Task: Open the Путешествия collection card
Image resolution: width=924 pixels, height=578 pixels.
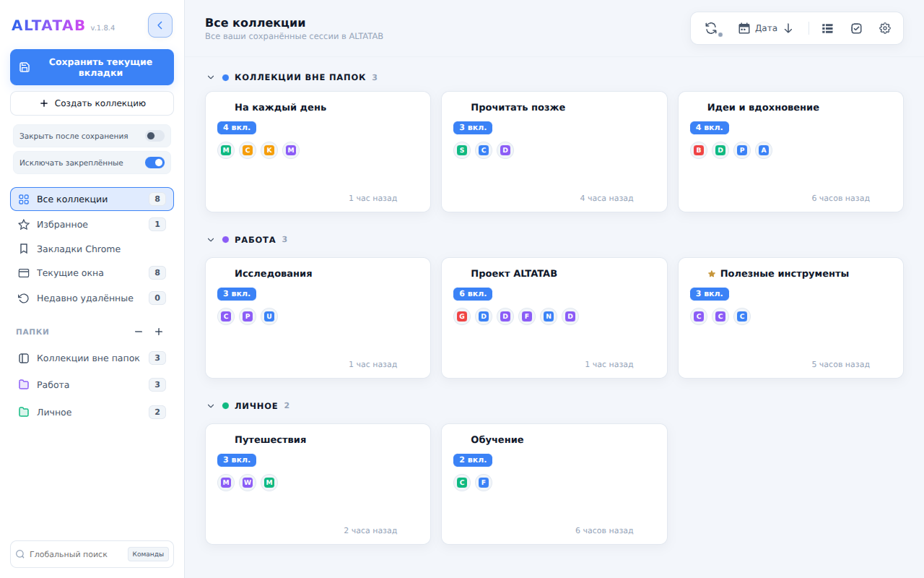Action: click(x=318, y=484)
